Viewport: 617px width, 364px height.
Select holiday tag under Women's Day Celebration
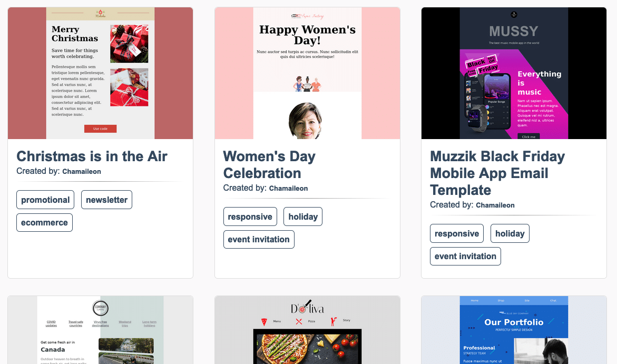click(303, 217)
